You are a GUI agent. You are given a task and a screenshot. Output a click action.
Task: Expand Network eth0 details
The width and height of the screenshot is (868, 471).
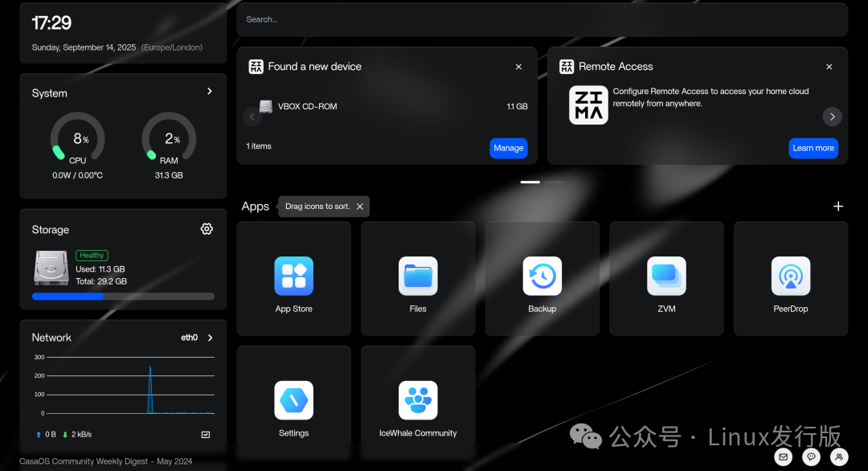pos(210,338)
